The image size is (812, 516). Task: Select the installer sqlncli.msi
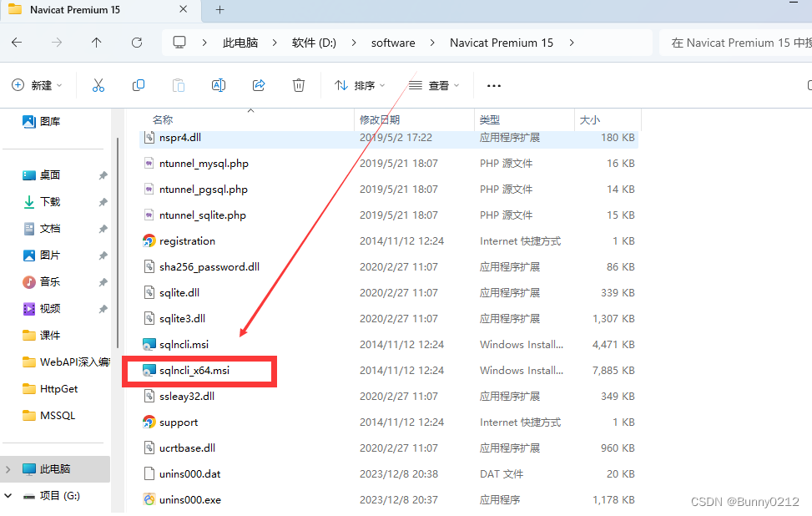pyautogui.click(x=388, y=345)
